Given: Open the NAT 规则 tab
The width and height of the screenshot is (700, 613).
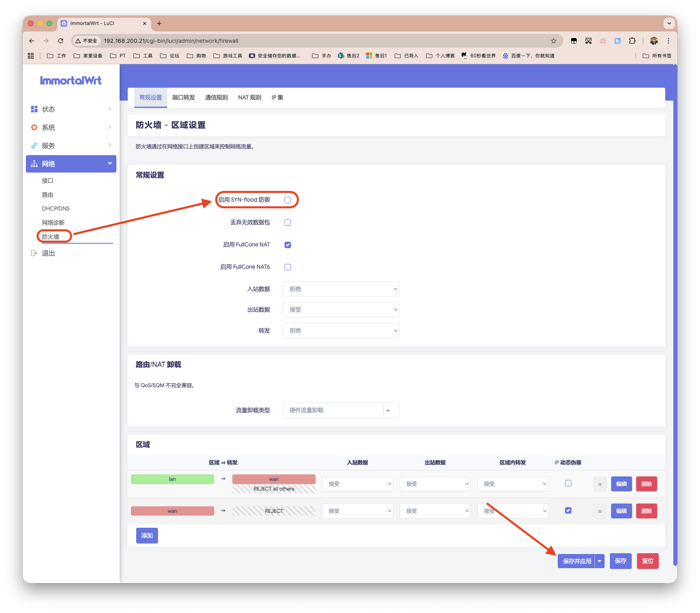Looking at the screenshot, I should coord(249,97).
